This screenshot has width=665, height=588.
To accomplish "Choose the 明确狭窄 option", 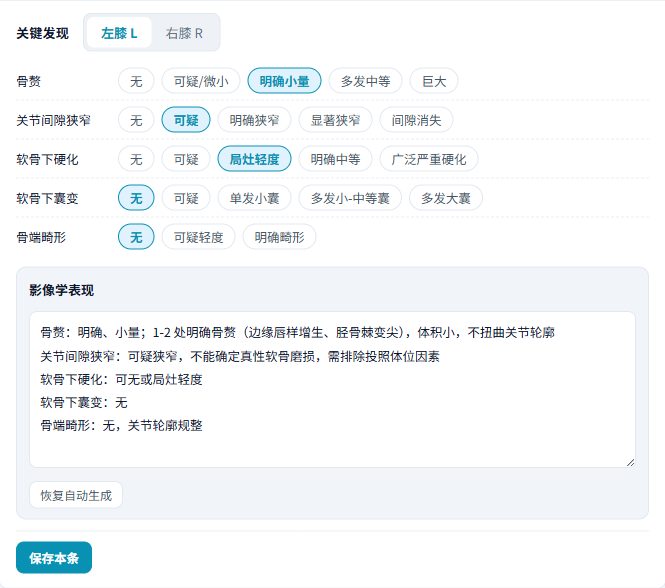I will click(x=254, y=120).
